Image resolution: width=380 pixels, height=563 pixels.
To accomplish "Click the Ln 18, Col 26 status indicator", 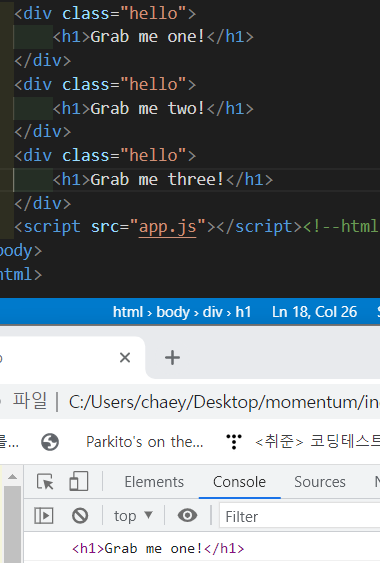I will point(314,312).
